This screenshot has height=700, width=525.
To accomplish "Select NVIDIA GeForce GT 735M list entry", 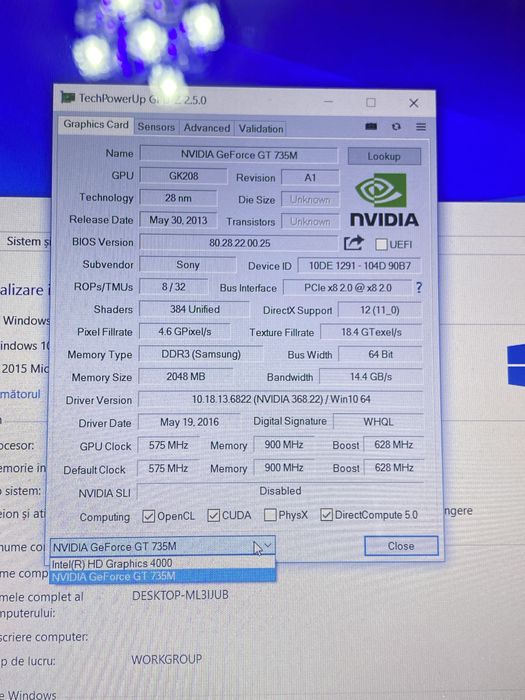I will pos(162,576).
